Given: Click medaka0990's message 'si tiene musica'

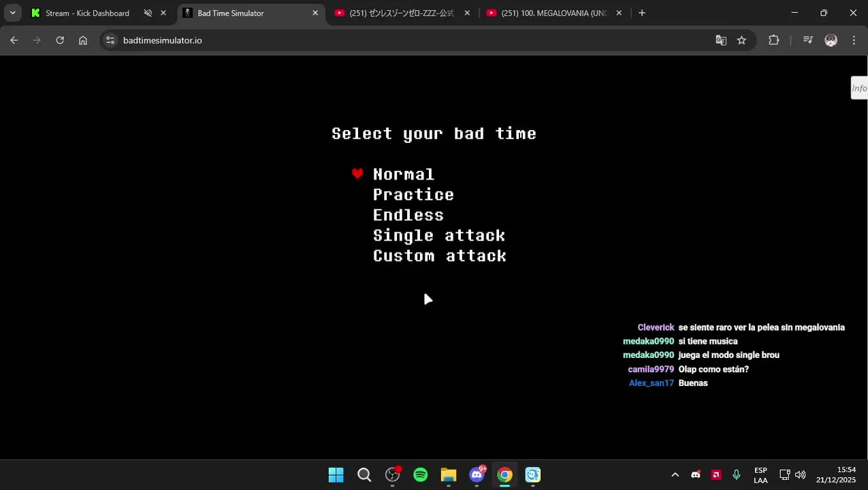Looking at the screenshot, I should click(x=708, y=342).
